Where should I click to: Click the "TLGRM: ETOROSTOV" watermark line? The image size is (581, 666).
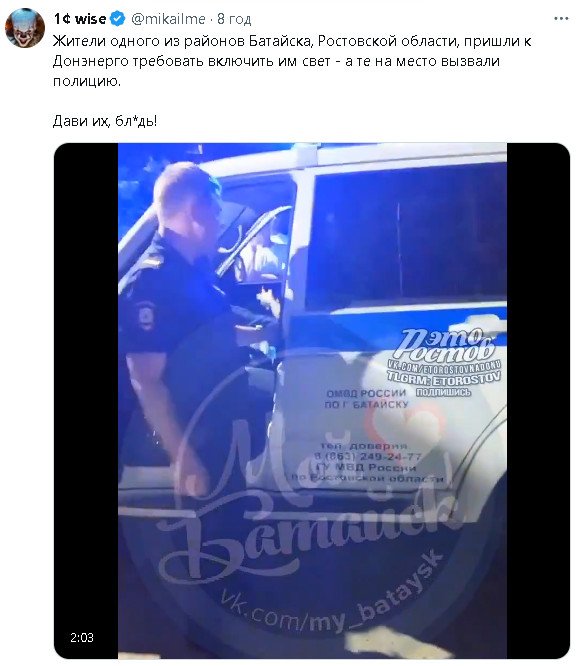(x=443, y=376)
